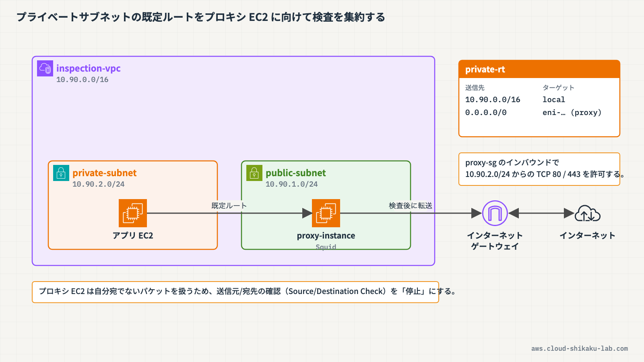Screen dimensions: 644x362
Task: Click the eni-… (proxy) target cell
Action: (x=572, y=113)
